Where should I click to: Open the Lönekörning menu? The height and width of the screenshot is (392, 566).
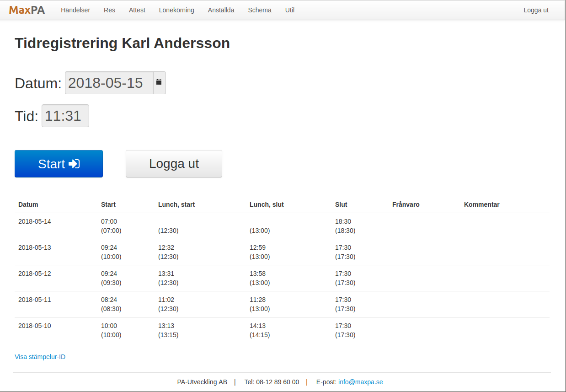click(x=176, y=10)
